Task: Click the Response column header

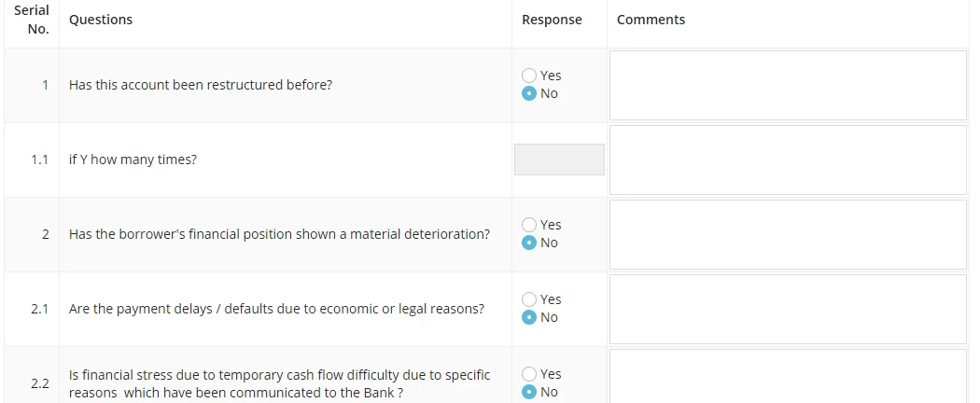Action: pos(552,20)
